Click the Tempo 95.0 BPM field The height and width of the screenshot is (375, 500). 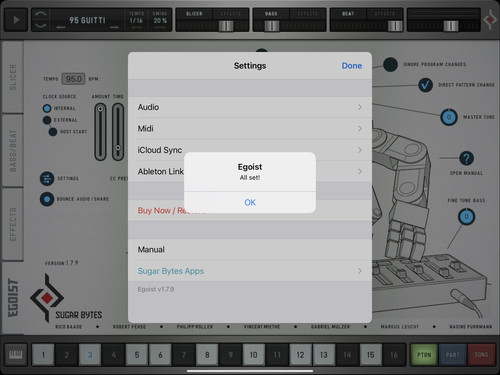(x=73, y=79)
